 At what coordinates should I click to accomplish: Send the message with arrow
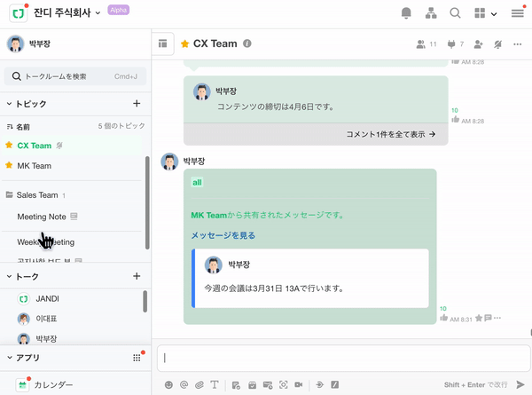point(520,384)
